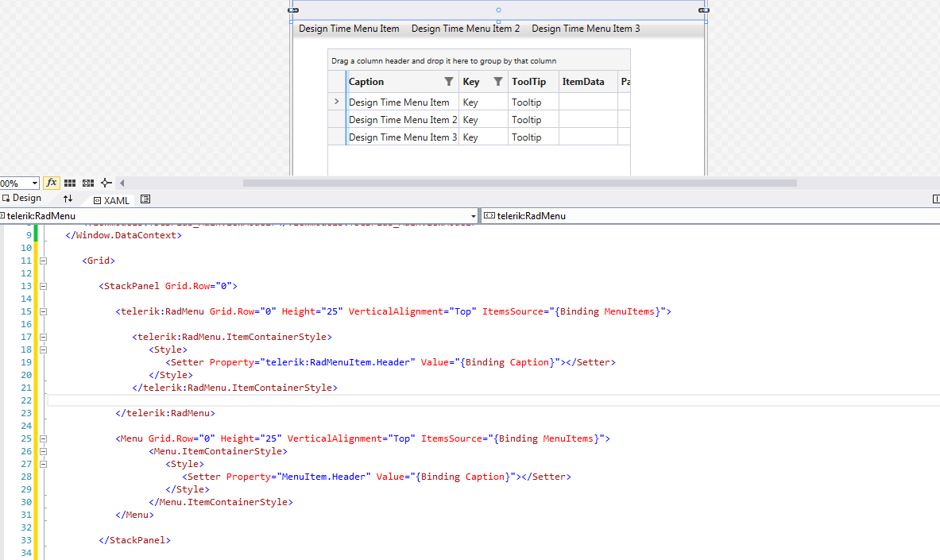Collapse RadMenu.ItemContainerStyle at line 17
Viewport: 940px width, 560px height.
click(x=43, y=337)
